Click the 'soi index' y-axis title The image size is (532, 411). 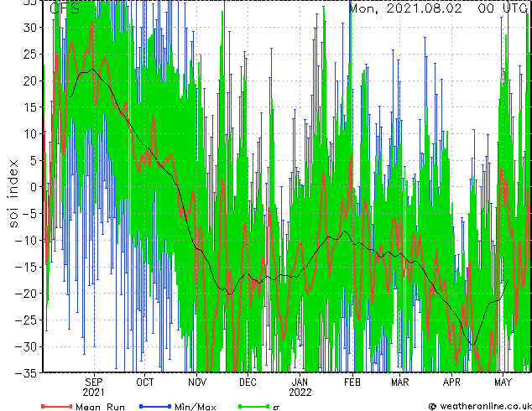(13, 194)
